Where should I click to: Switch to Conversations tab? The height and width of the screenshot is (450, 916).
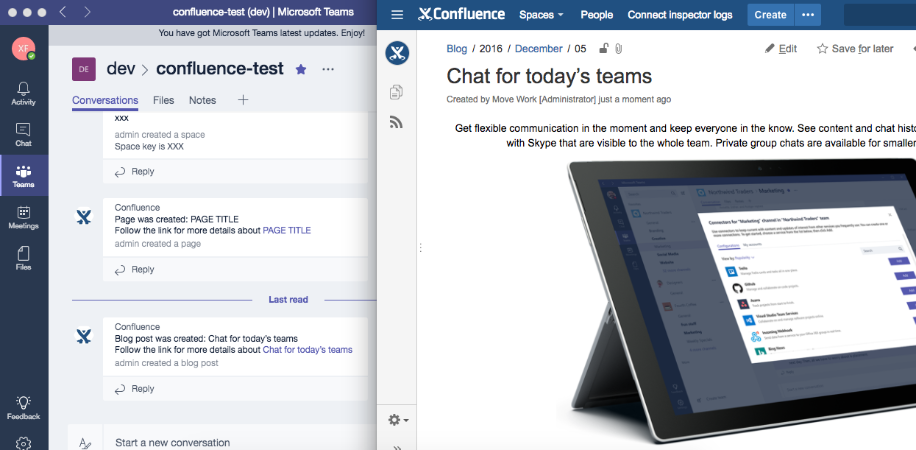[x=105, y=101]
